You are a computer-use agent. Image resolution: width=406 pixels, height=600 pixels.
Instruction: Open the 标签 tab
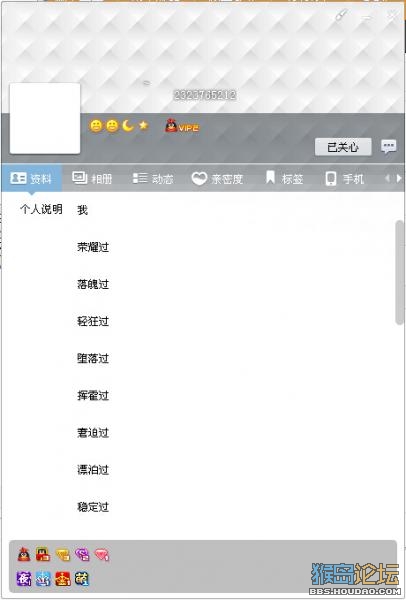(284, 178)
